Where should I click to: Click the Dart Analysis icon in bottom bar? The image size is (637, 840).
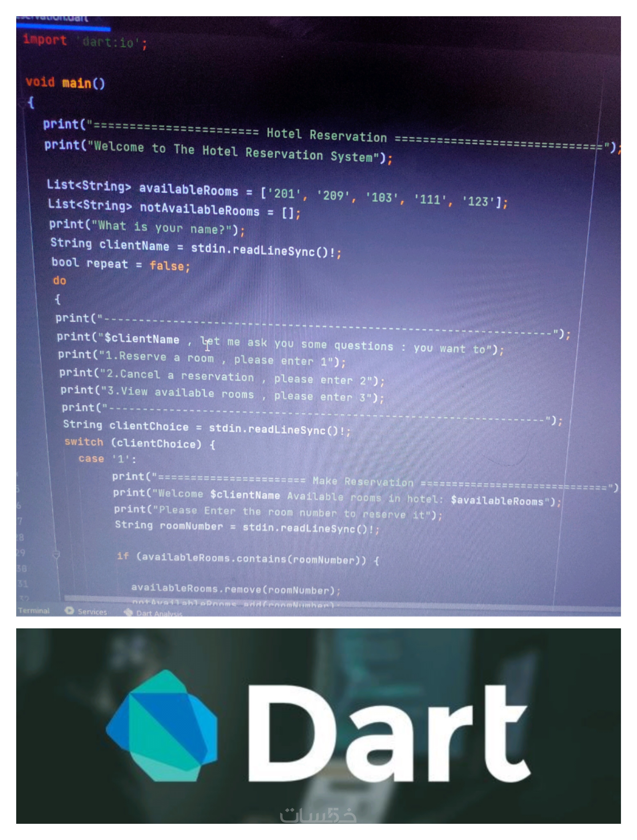129,612
